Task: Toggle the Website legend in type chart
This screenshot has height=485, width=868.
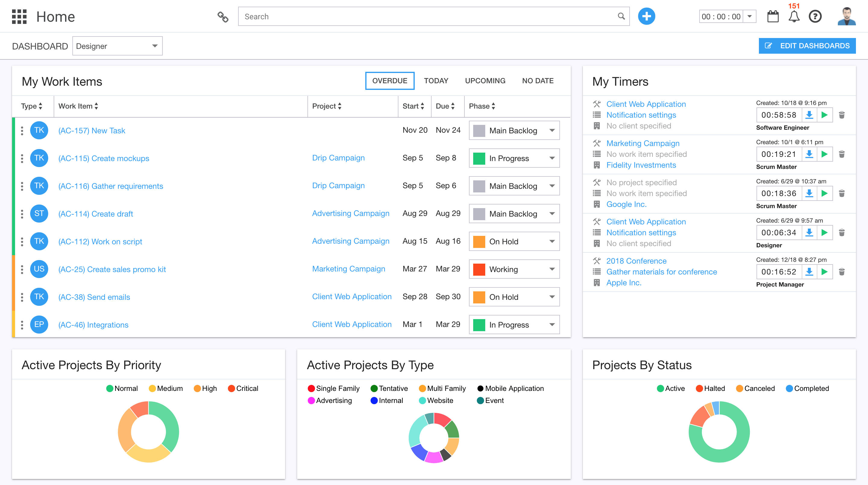Action: [x=436, y=400]
